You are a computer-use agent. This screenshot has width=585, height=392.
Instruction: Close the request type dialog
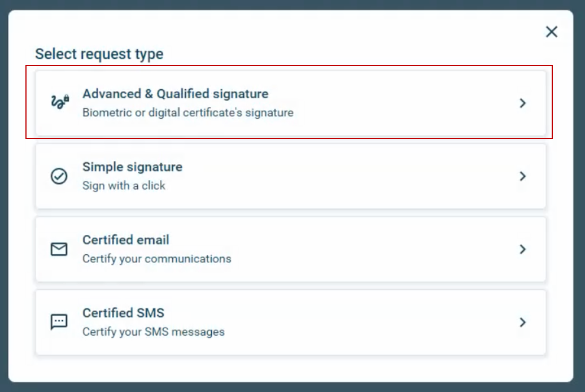click(x=551, y=32)
